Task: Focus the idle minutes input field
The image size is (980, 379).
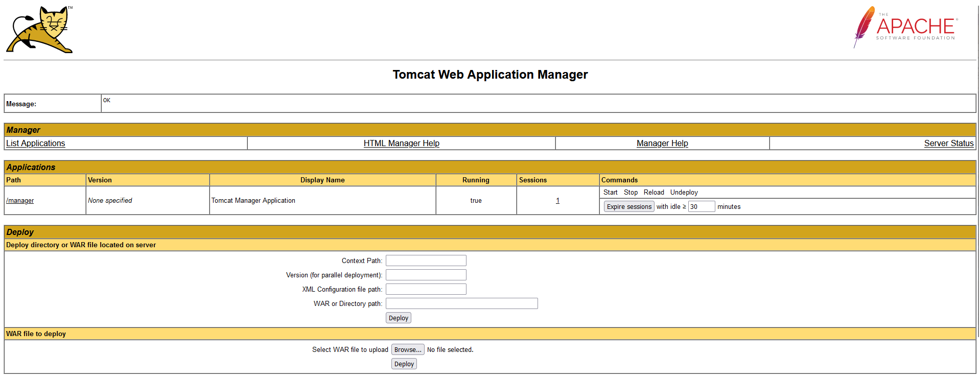Action: click(702, 206)
